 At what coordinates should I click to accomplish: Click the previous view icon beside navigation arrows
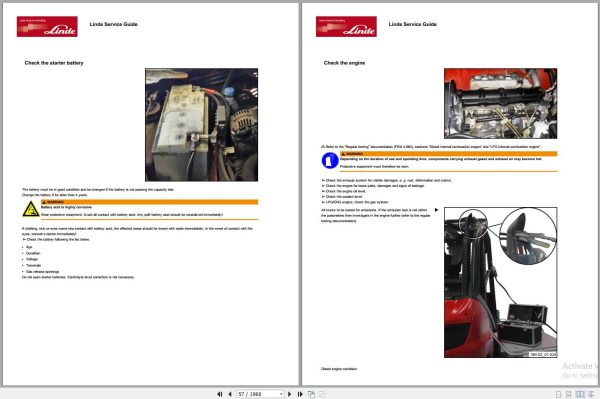(x=311, y=394)
